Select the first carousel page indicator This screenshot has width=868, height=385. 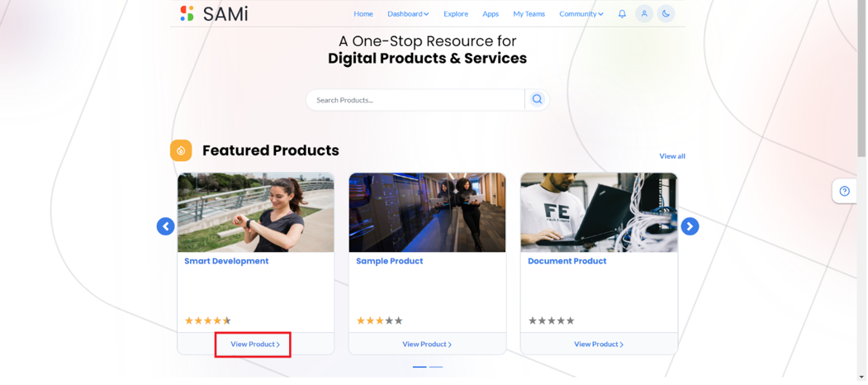click(x=420, y=367)
